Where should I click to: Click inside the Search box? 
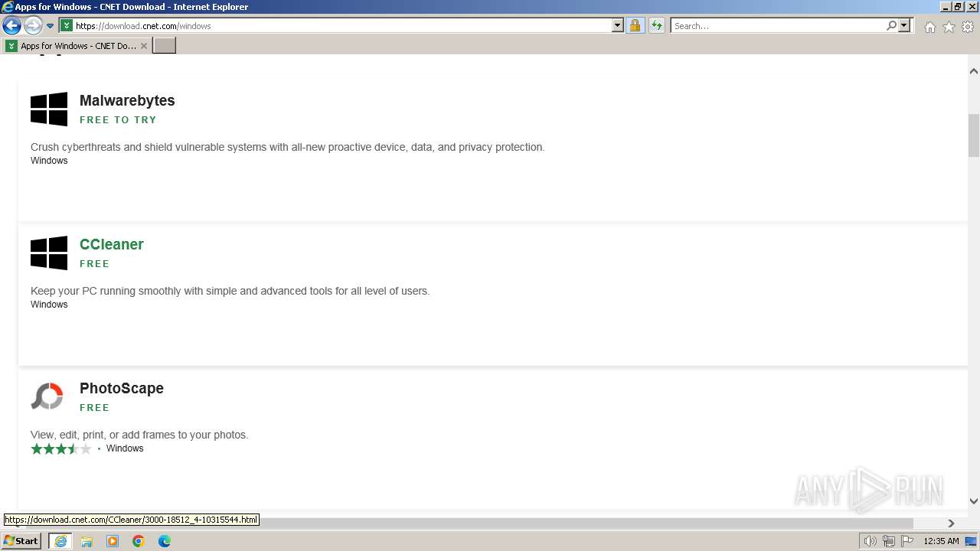(777, 25)
